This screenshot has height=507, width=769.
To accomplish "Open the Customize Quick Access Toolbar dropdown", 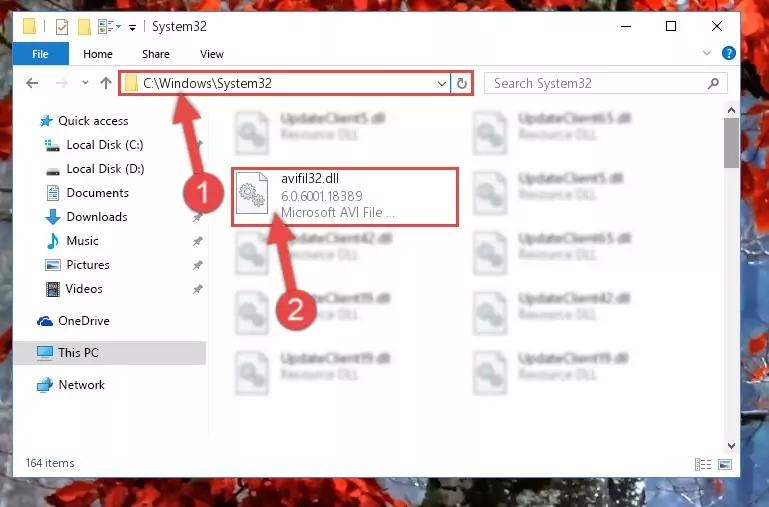I will coord(132,27).
